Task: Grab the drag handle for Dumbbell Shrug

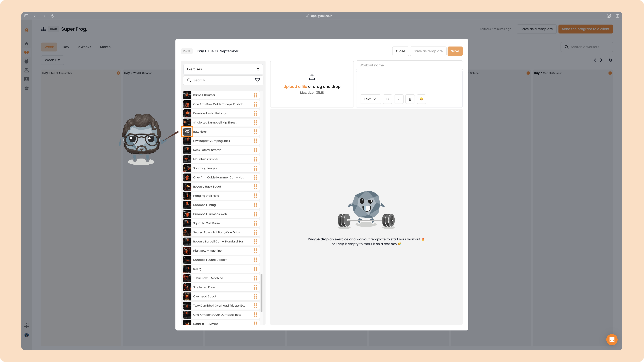Action: (255, 205)
